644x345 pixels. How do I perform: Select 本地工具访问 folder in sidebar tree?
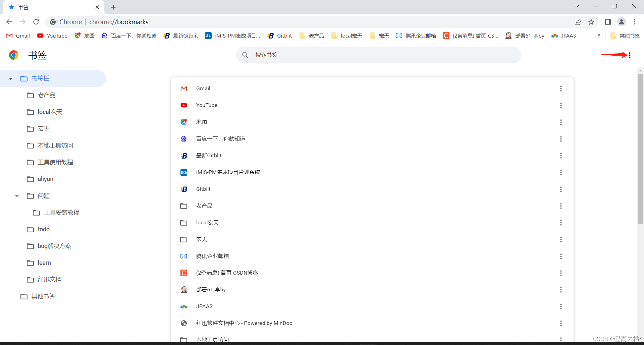tap(55, 146)
